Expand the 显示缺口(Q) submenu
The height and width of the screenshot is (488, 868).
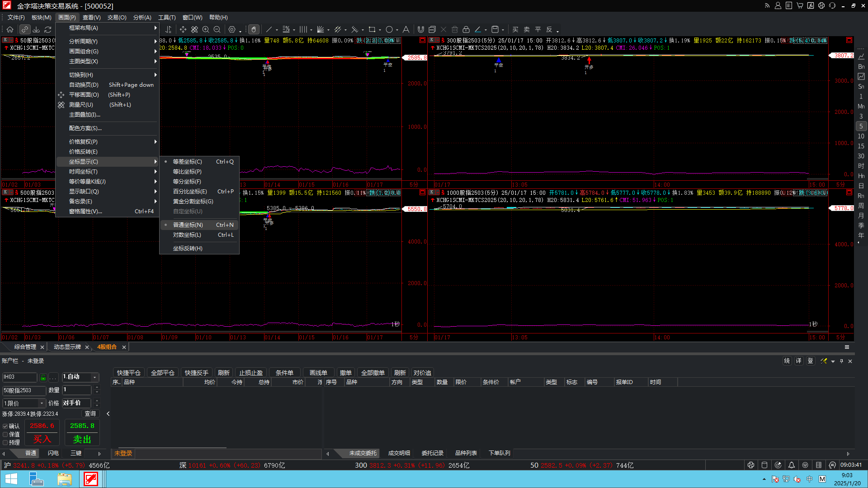pos(107,192)
